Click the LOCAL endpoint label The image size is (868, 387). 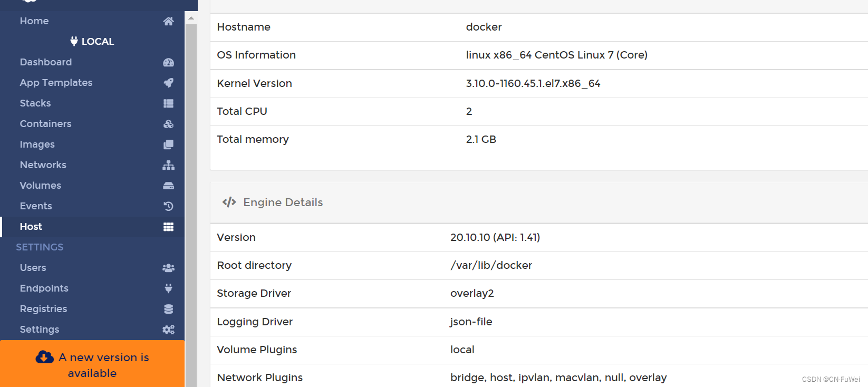pos(98,41)
